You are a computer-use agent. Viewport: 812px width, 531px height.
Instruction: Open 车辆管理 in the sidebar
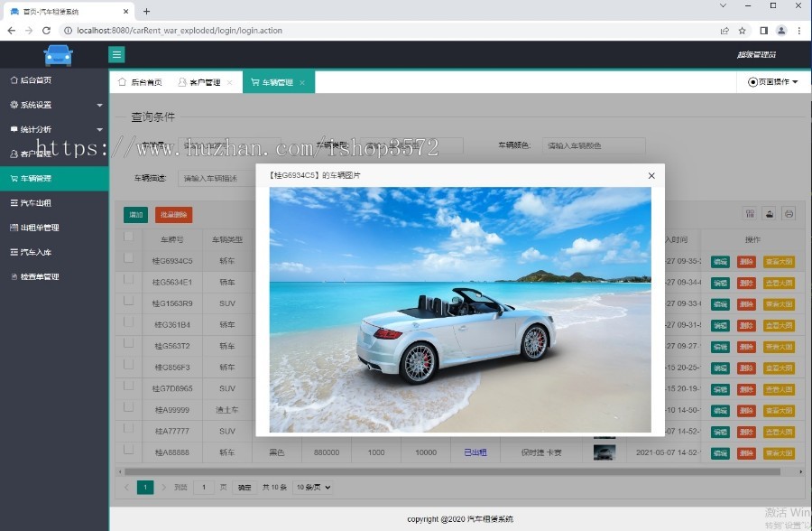point(54,179)
